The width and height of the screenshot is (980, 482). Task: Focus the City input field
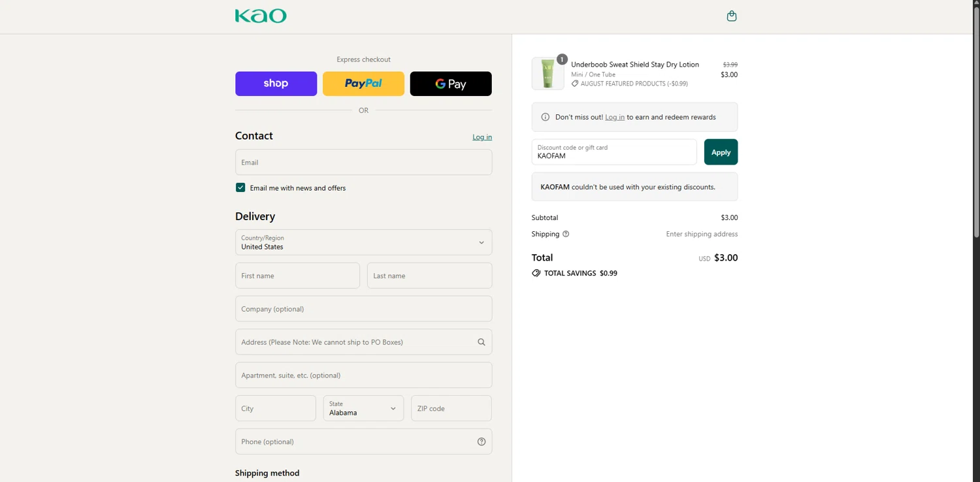[x=276, y=408]
